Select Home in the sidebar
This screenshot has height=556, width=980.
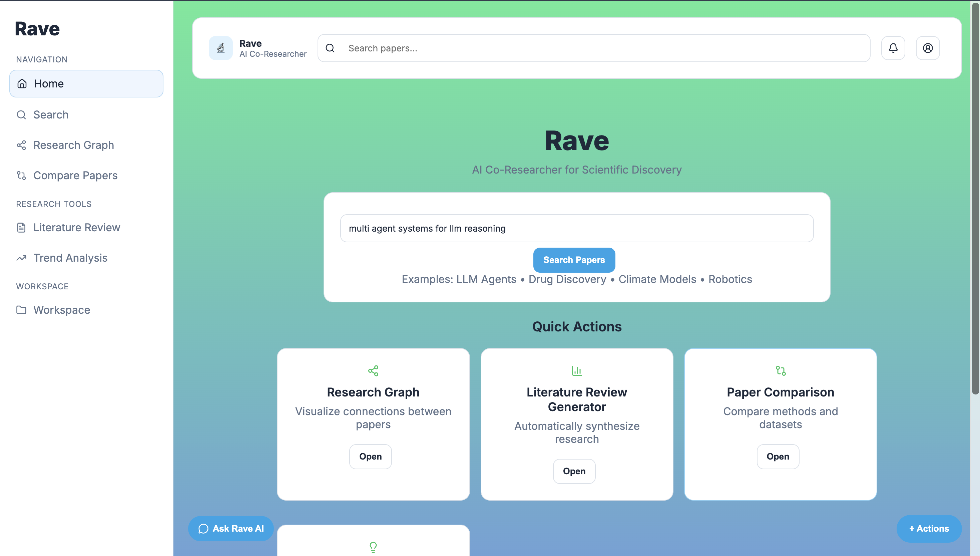86,84
